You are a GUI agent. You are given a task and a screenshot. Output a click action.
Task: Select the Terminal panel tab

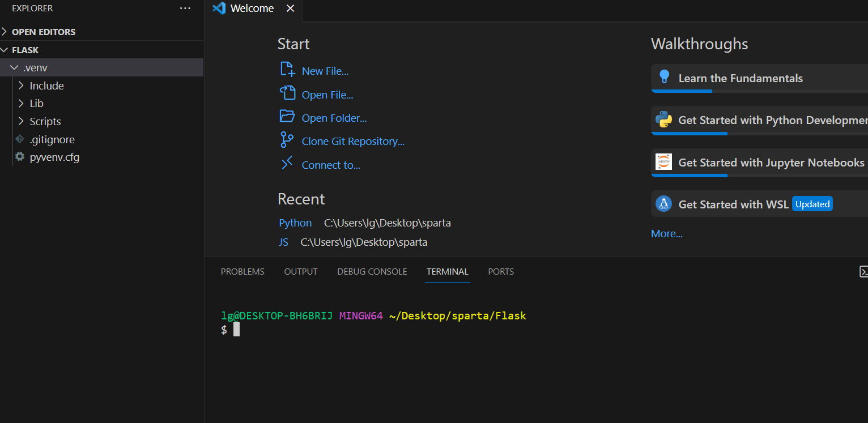coord(448,272)
